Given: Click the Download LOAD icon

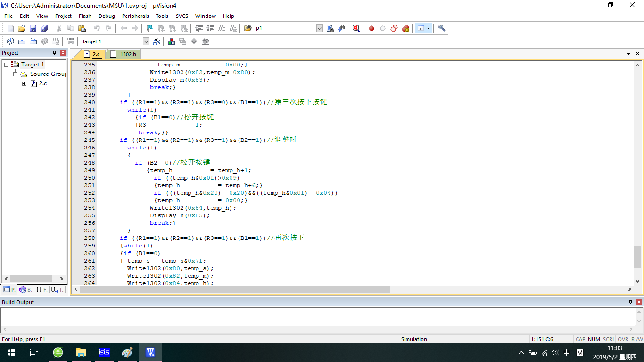Looking at the screenshot, I should pyautogui.click(x=71, y=41).
